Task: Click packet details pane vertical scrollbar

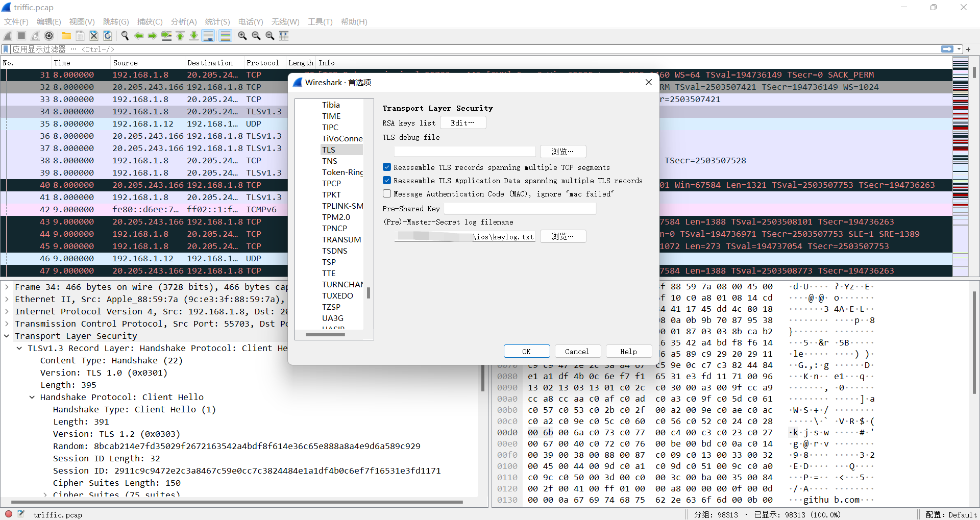Action: click(482, 379)
